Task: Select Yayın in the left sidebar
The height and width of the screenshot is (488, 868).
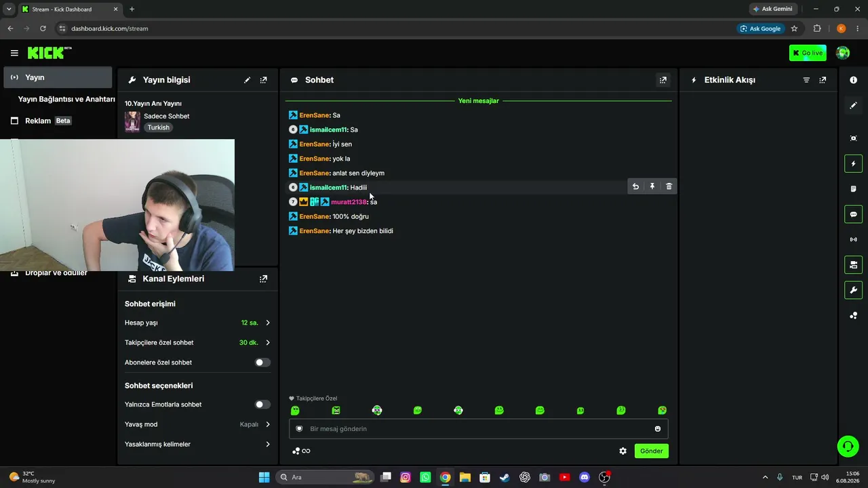Action: pos(58,77)
